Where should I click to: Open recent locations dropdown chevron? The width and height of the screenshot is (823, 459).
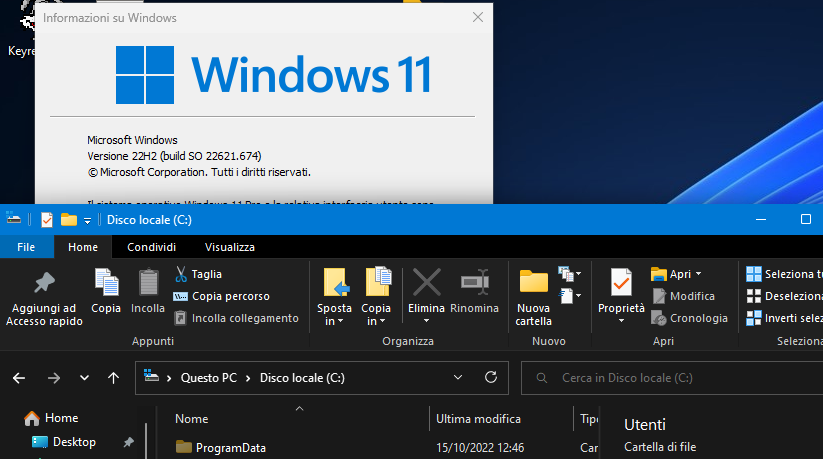click(x=84, y=378)
